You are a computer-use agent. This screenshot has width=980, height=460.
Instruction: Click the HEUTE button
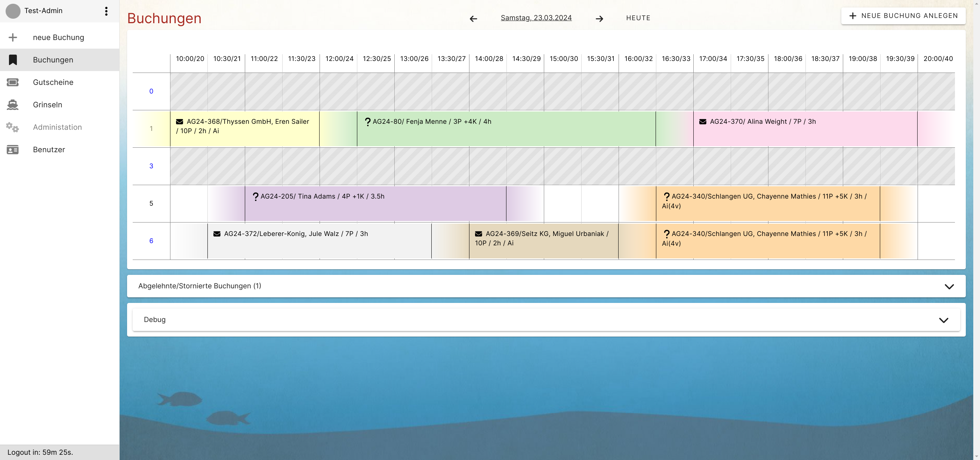[x=638, y=18]
